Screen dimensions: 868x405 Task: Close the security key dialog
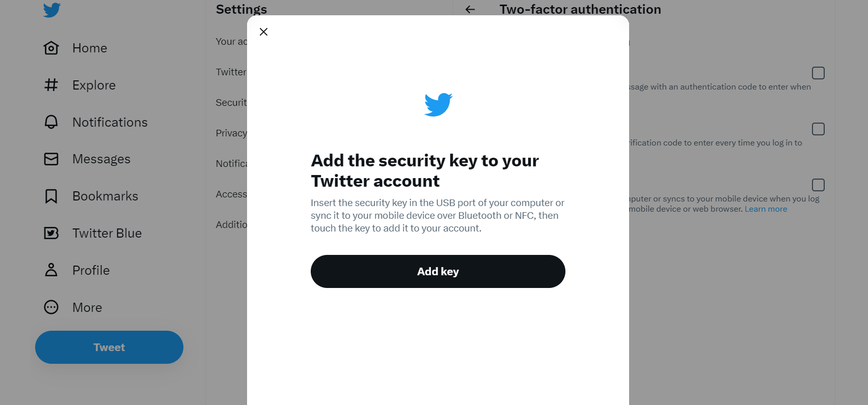coord(263,32)
